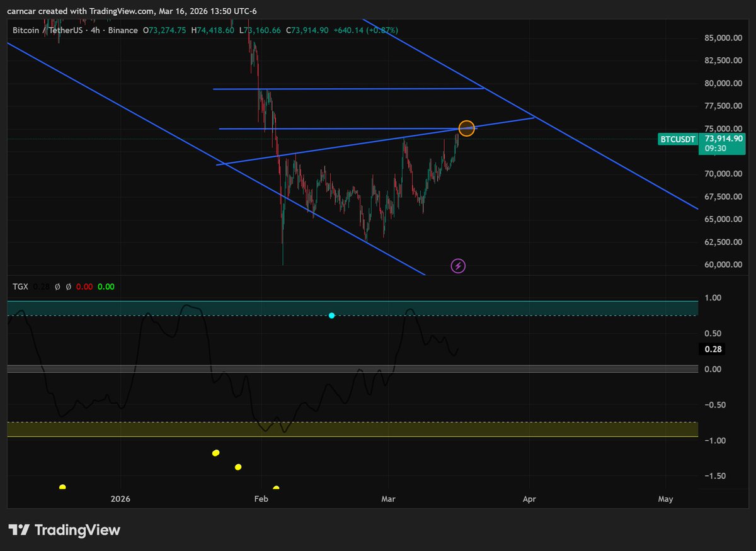The width and height of the screenshot is (756, 551).
Task: Click the Feb label on time axis
Action: click(x=261, y=499)
